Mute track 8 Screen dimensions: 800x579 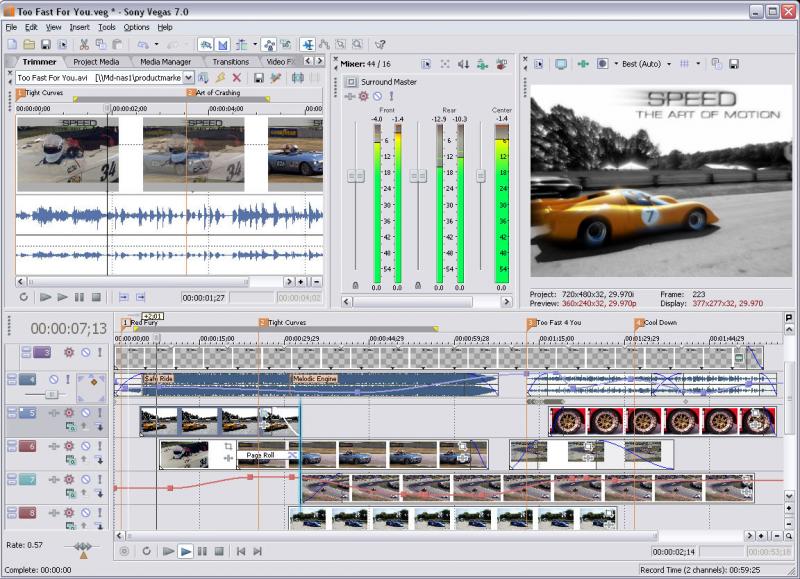pyautogui.click(x=86, y=512)
